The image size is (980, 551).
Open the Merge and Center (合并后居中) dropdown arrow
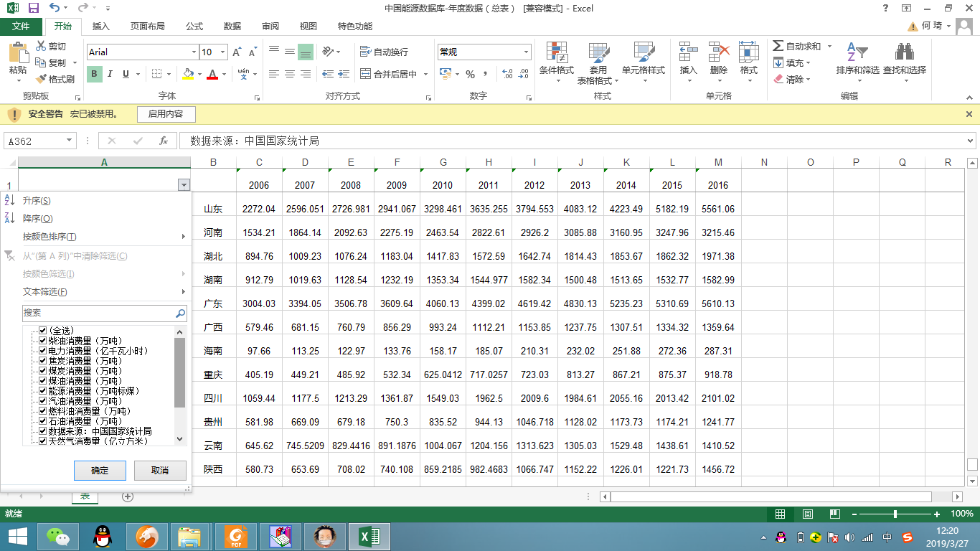click(x=425, y=74)
